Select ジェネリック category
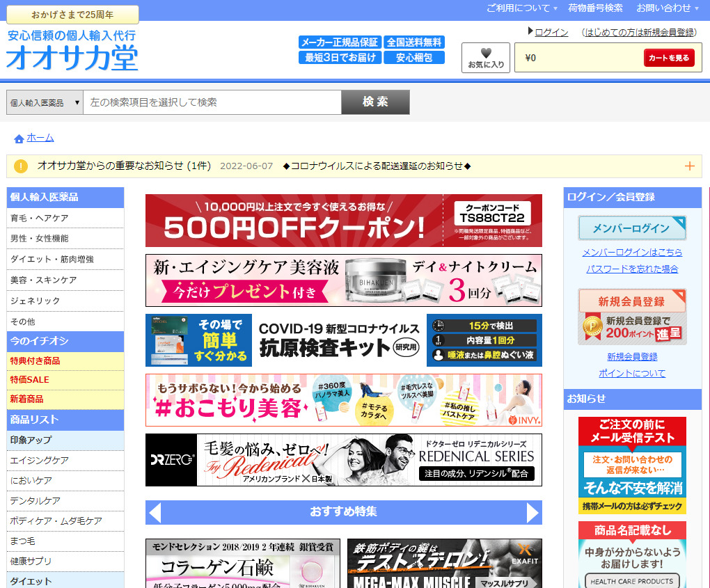 (65, 301)
